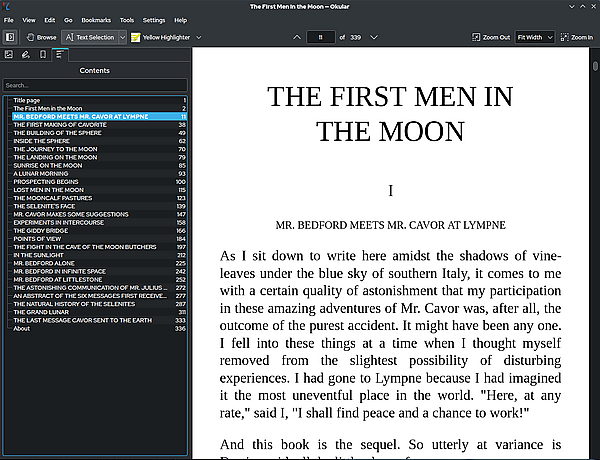Click the contents Search field

point(95,85)
